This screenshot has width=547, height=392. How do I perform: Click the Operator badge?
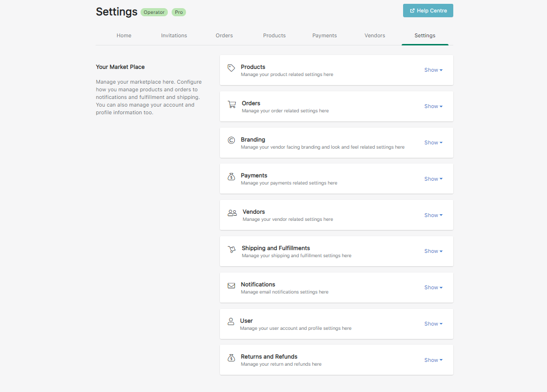click(154, 12)
